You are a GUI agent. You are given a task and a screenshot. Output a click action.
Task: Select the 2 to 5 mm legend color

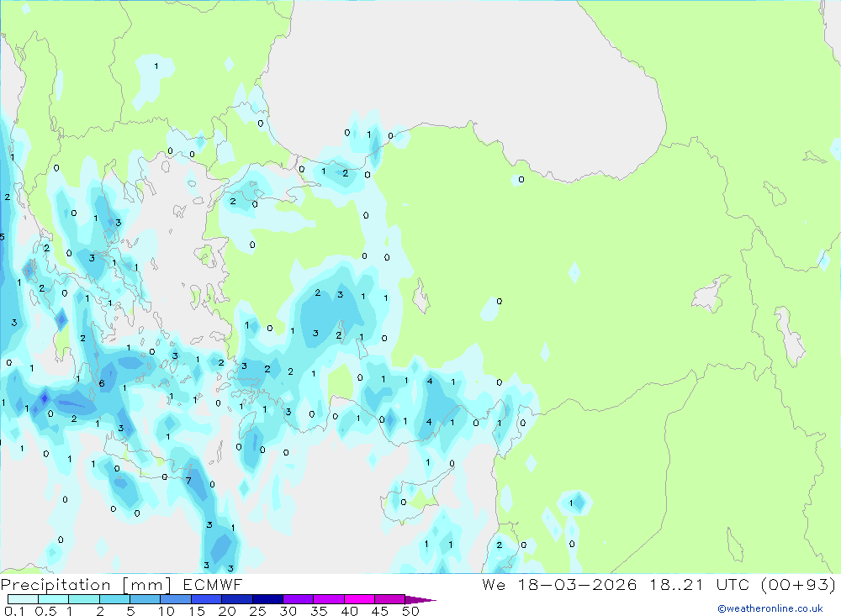(114, 599)
